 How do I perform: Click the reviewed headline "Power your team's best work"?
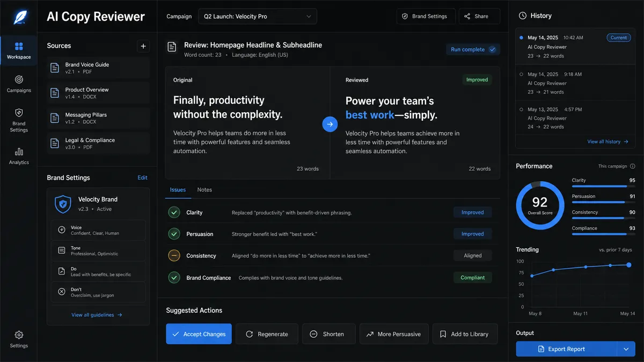pyautogui.click(x=391, y=108)
